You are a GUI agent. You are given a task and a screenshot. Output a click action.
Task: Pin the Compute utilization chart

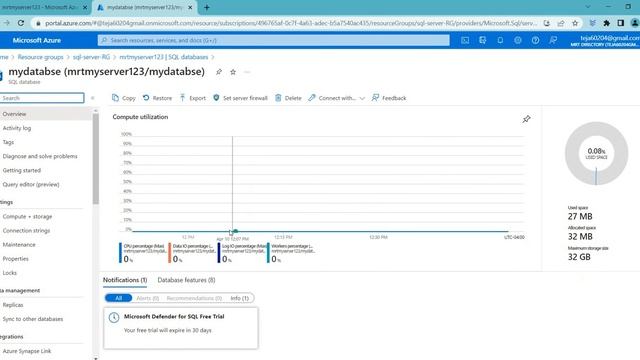tap(527, 119)
